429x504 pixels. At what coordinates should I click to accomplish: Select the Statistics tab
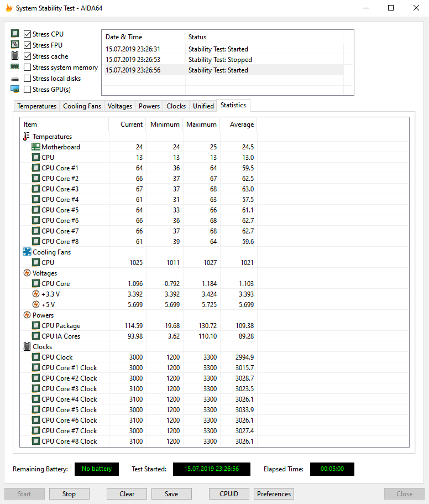233,105
